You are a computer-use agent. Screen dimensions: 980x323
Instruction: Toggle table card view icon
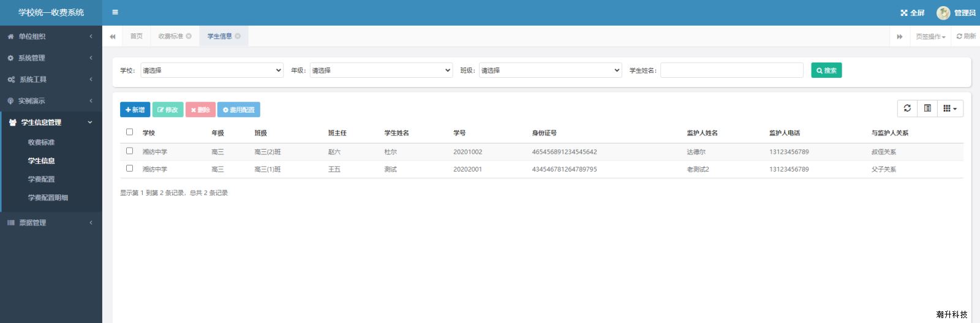click(x=927, y=108)
